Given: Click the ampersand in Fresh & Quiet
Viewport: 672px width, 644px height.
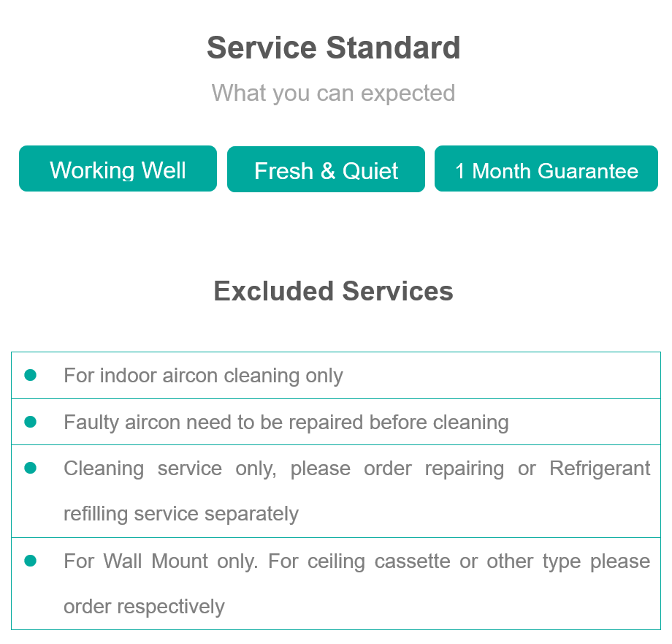Looking at the screenshot, I should [x=328, y=170].
